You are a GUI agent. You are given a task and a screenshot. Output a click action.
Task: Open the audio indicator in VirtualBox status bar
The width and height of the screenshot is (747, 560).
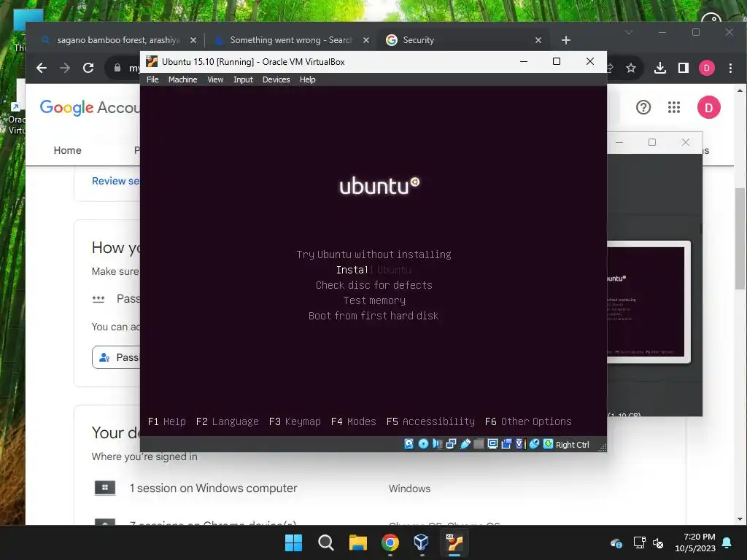[437, 444]
